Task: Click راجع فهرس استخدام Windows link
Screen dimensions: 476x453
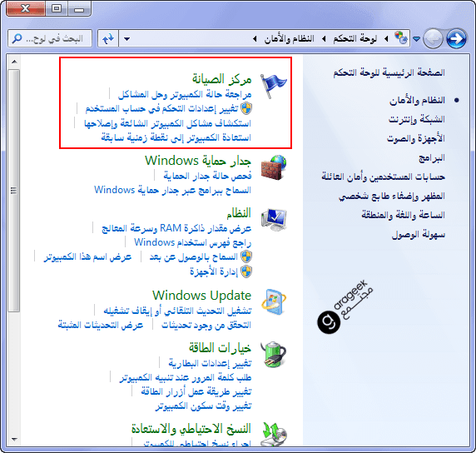Action: tap(193, 242)
